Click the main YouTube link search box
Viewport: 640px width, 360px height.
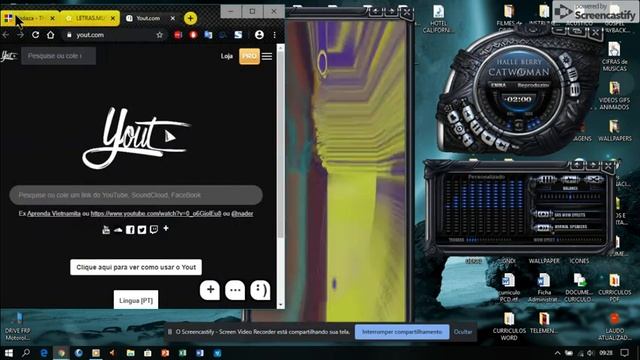pos(136,195)
